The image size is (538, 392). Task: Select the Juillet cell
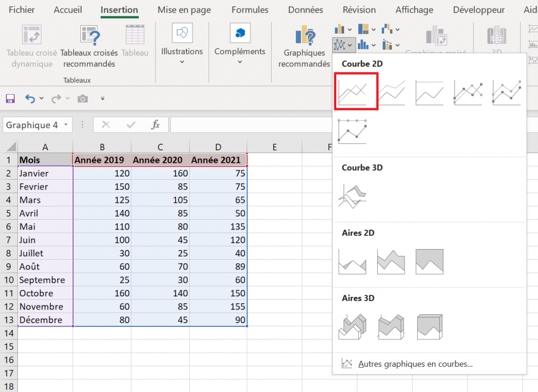pos(45,253)
